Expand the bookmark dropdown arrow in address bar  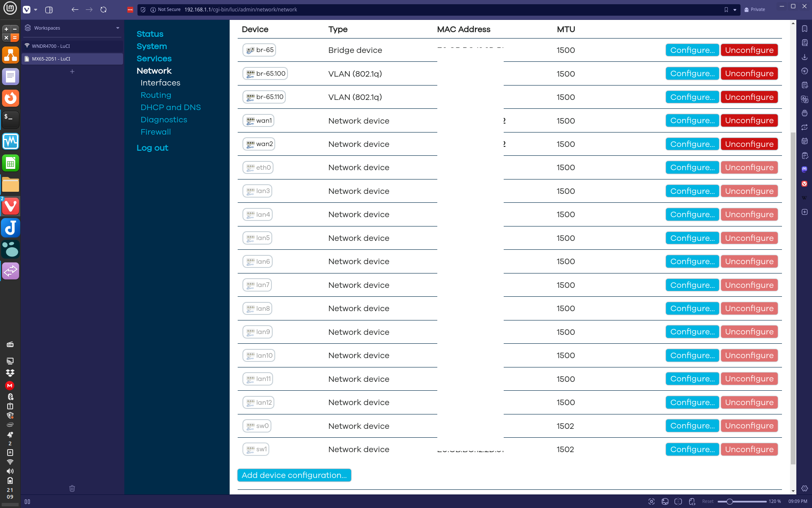click(735, 9)
